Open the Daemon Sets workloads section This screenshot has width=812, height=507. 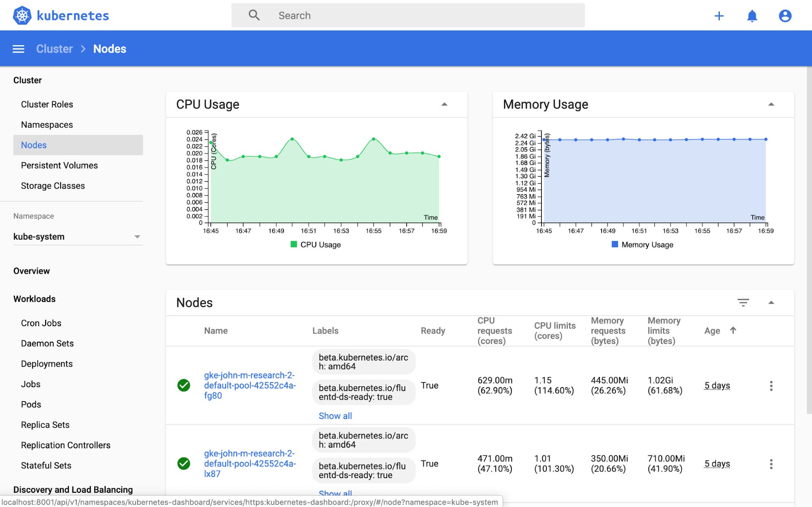[x=47, y=343]
